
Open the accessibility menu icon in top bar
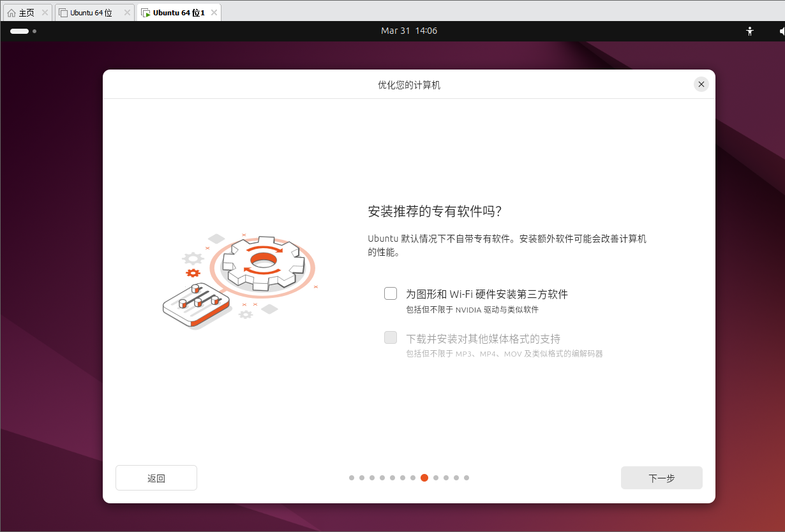coord(750,31)
